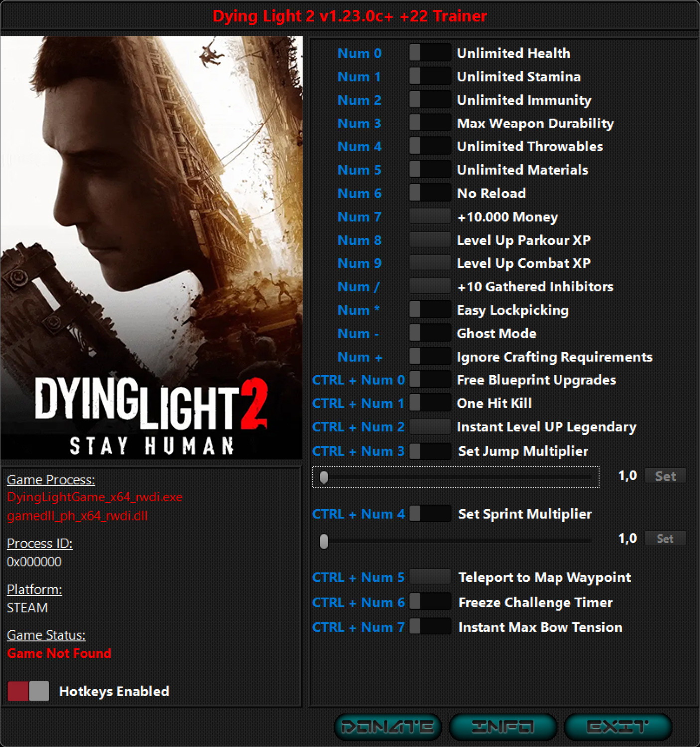Toggle One Hit Kill switch
The width and height of the screenshot is (700, 747).
[430, 403]
